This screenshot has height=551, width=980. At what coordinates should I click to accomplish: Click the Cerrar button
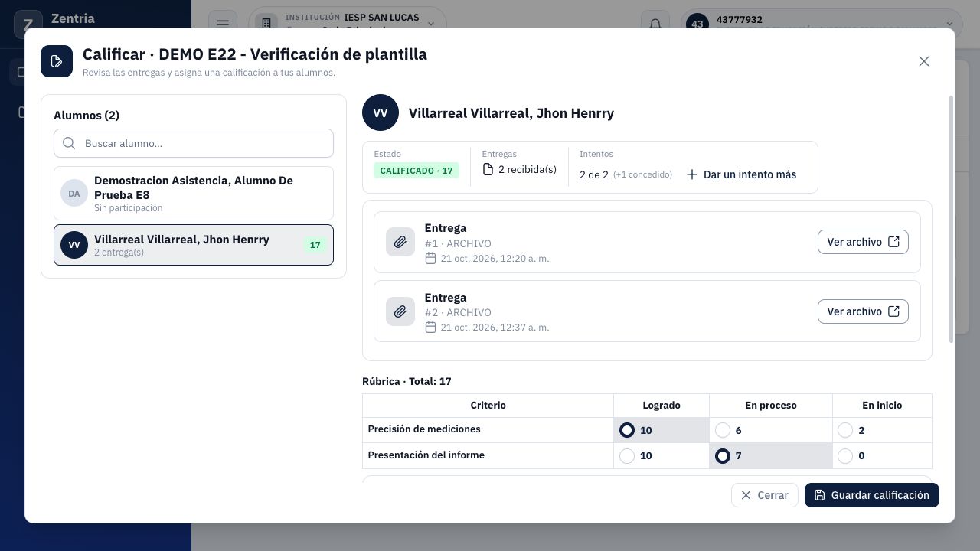pos(765,495)
